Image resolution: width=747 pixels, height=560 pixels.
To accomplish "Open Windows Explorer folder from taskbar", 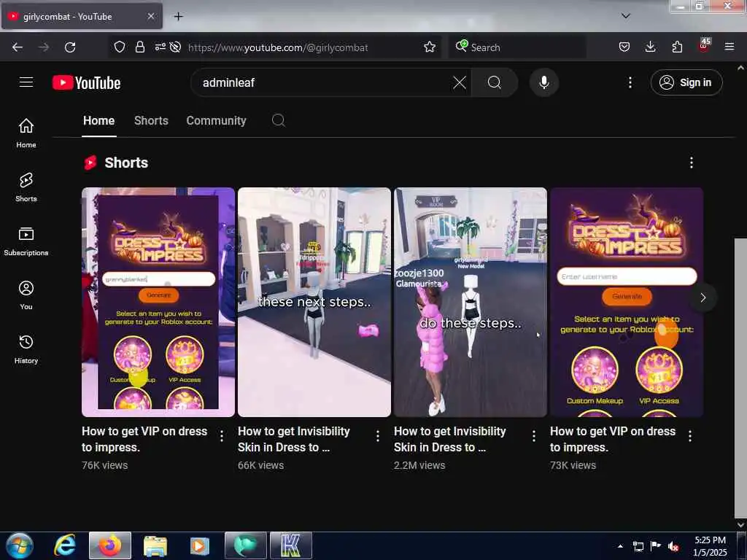I will coord(155,545).
